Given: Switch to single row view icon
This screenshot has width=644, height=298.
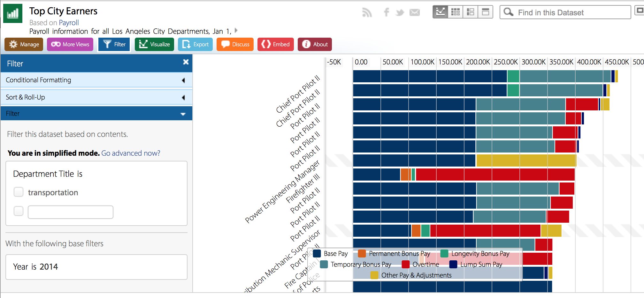Looking at the screenshot, I should (x=485, y=12).
